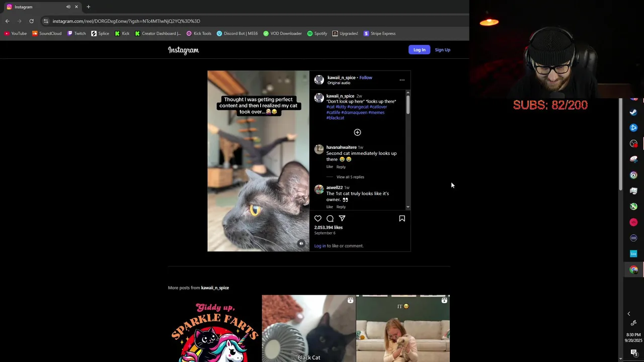
Task: Open comment bubble icon
Action: pos(330,218)
